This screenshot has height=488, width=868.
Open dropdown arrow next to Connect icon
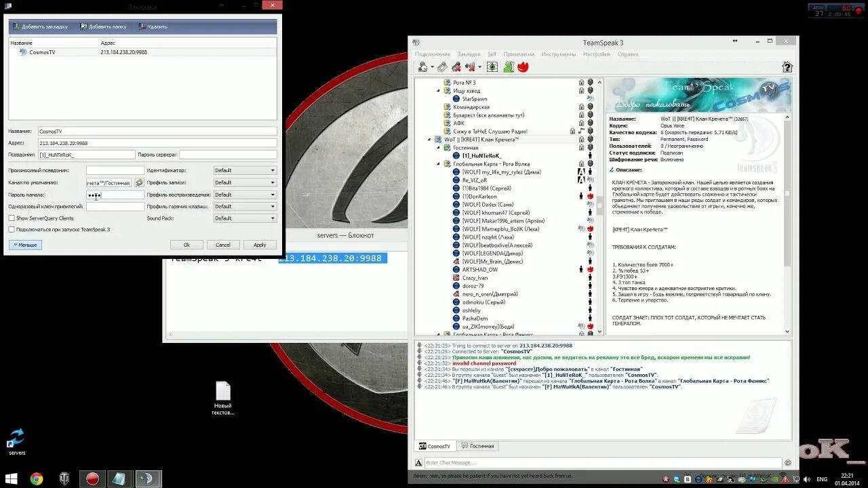431,67
